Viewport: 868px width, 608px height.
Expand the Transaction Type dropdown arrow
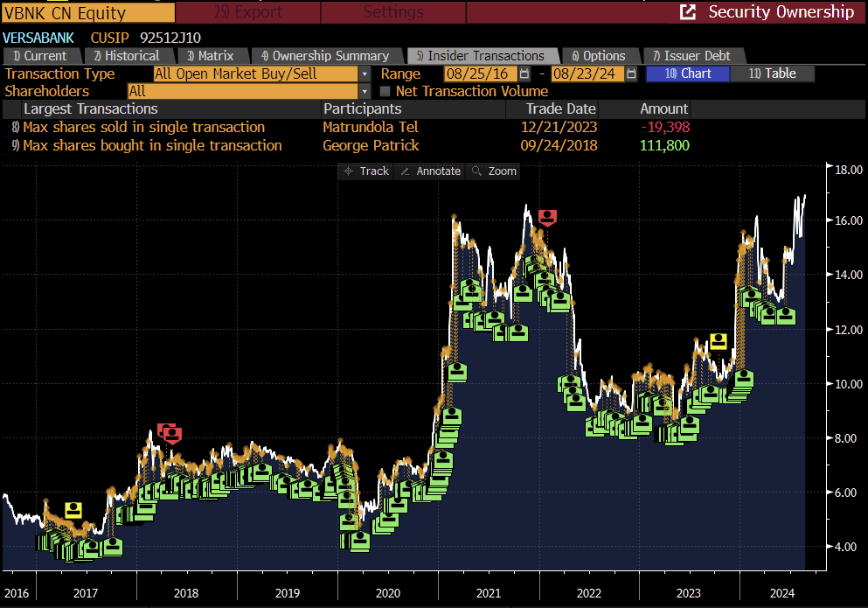tap(365, 73)
